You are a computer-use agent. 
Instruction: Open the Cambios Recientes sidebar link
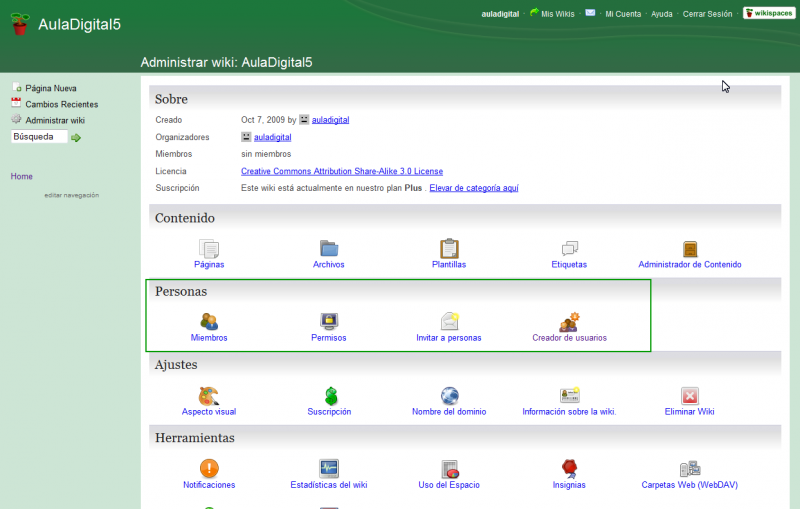62,104
